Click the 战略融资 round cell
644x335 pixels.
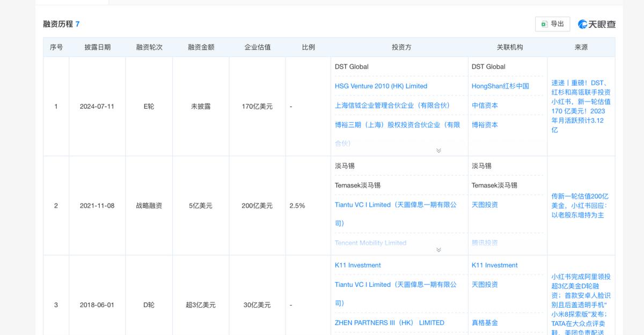pos(149,205)
